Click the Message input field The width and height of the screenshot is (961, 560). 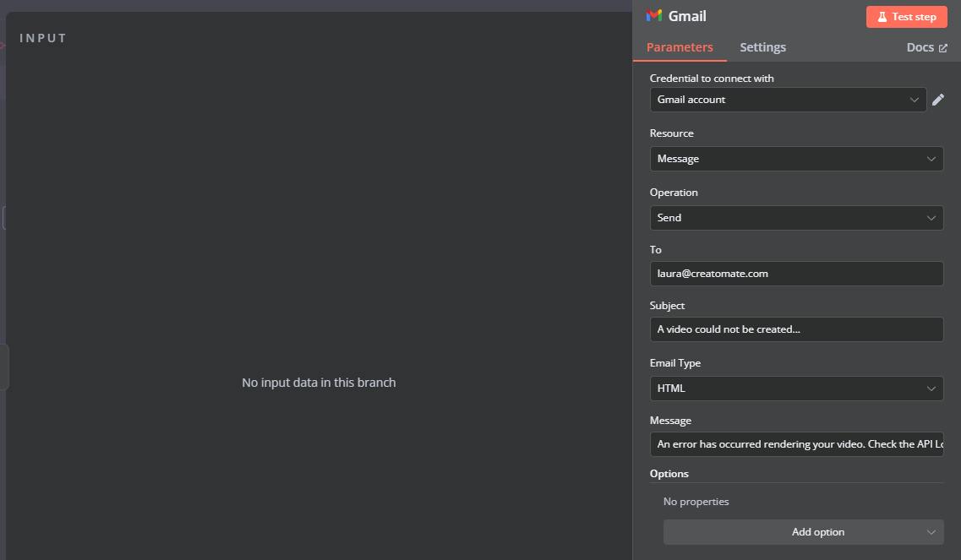tap(796, 444)
